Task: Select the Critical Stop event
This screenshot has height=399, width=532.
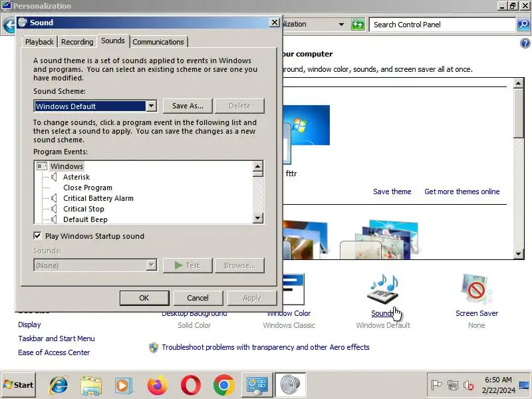Action: click(x=84, y=209)
